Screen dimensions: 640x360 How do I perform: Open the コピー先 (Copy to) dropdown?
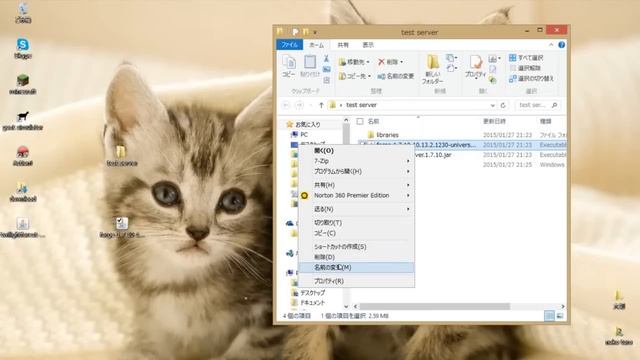tap(355, 76)
